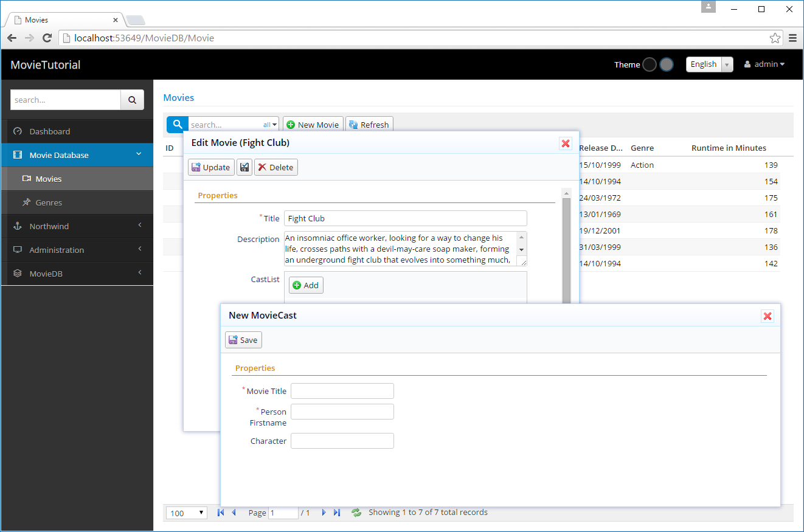Open the page size 100 dropdown
Image resolution: width=804 pixels, height=532 pixels.
point(186,513)
